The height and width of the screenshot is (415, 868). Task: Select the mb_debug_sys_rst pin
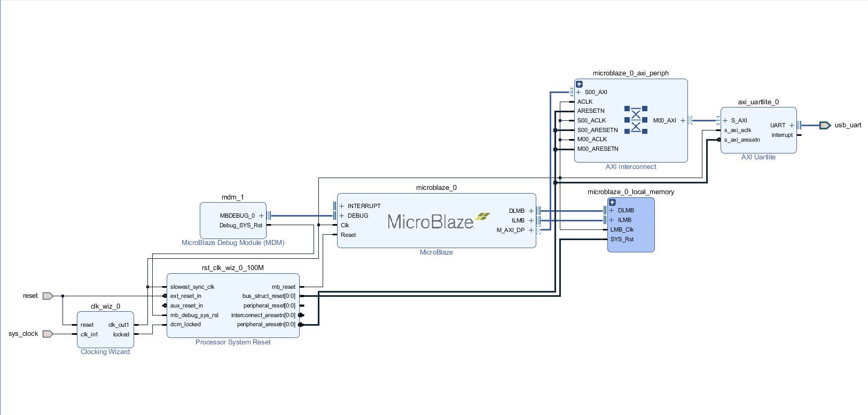point(194,315)
